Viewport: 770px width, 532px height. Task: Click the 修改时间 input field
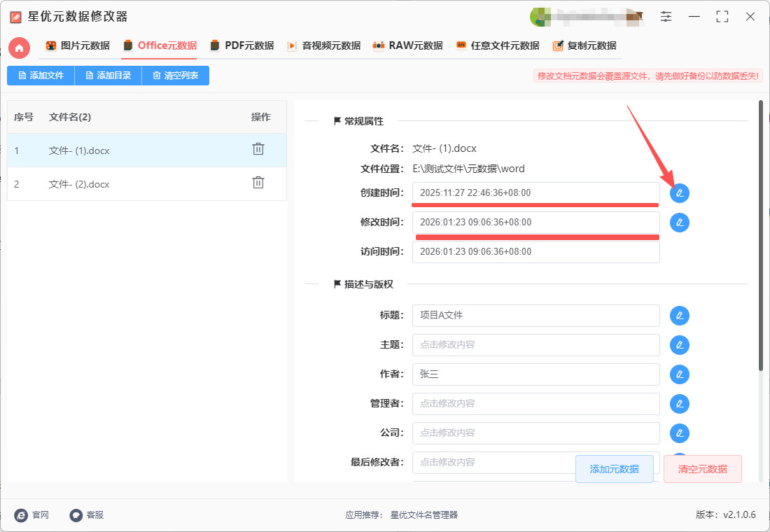click(535, 223)
